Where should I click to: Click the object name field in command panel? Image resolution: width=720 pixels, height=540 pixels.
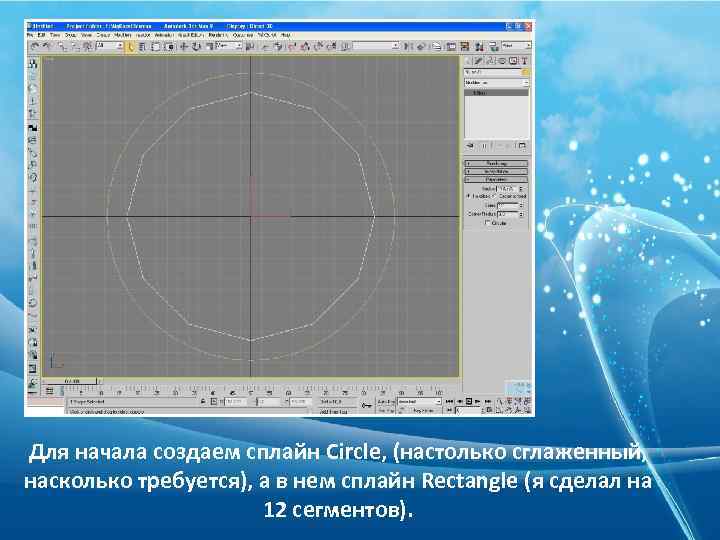tap(492, 72)
